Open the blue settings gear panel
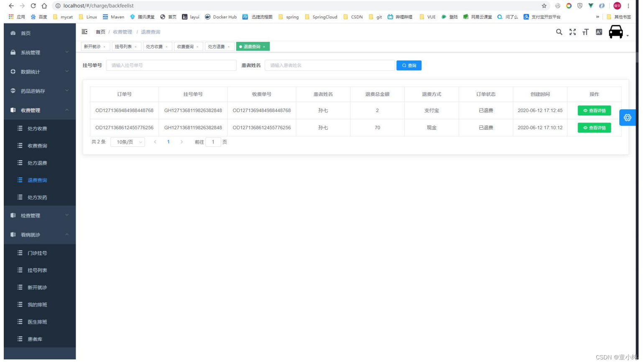644x364 pixels. pyautogui.click(x=628, y=118)
